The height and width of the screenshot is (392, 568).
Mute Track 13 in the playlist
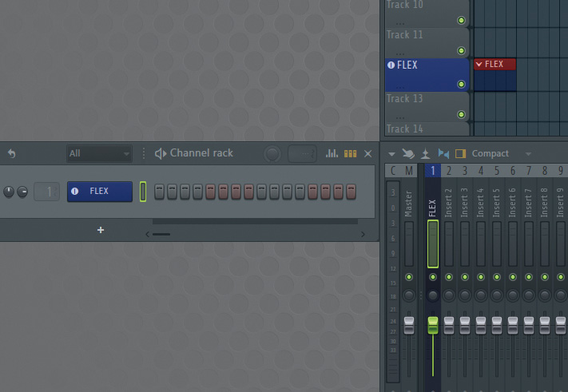[x=461, y=115]
